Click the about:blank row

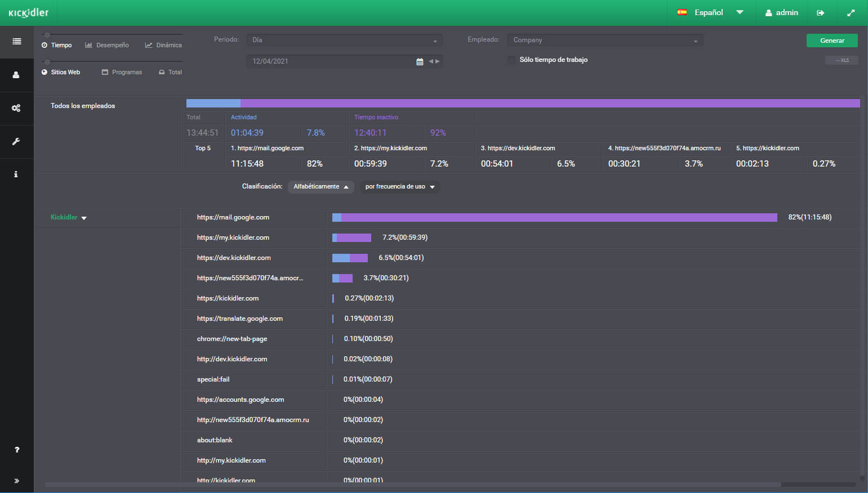[x=520, y=440]
